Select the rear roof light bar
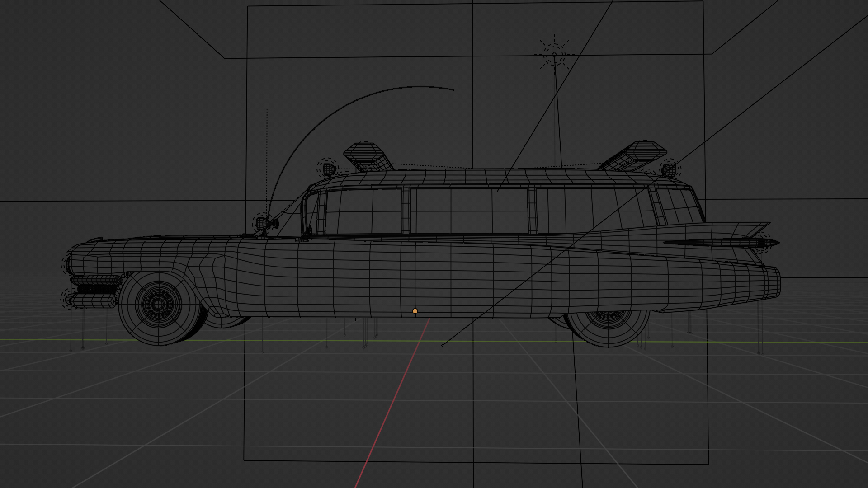The width and height of the screenshot is (868, 488). (x=633, y=155)
